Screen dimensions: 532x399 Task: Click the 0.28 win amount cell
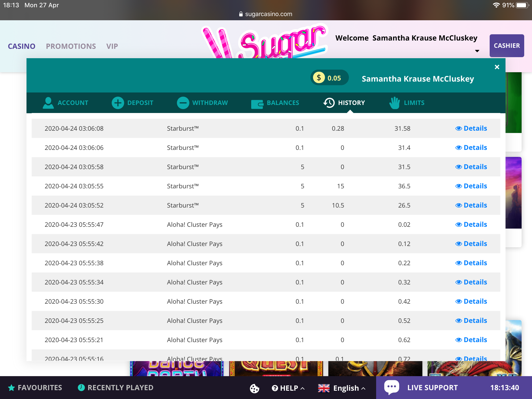click(x=338, y=129)
